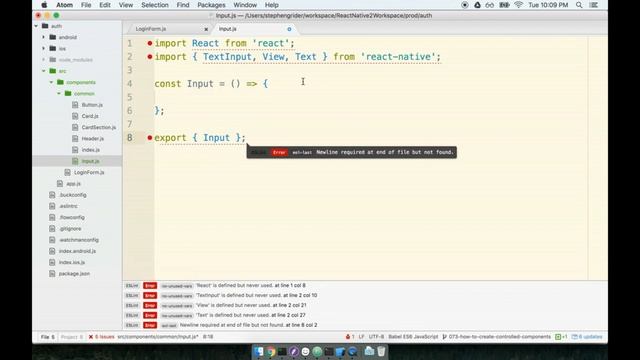Open the 'Text' unused variable lint message
The height and width of the screenshot is (360, 640).
tap(251, 315)
